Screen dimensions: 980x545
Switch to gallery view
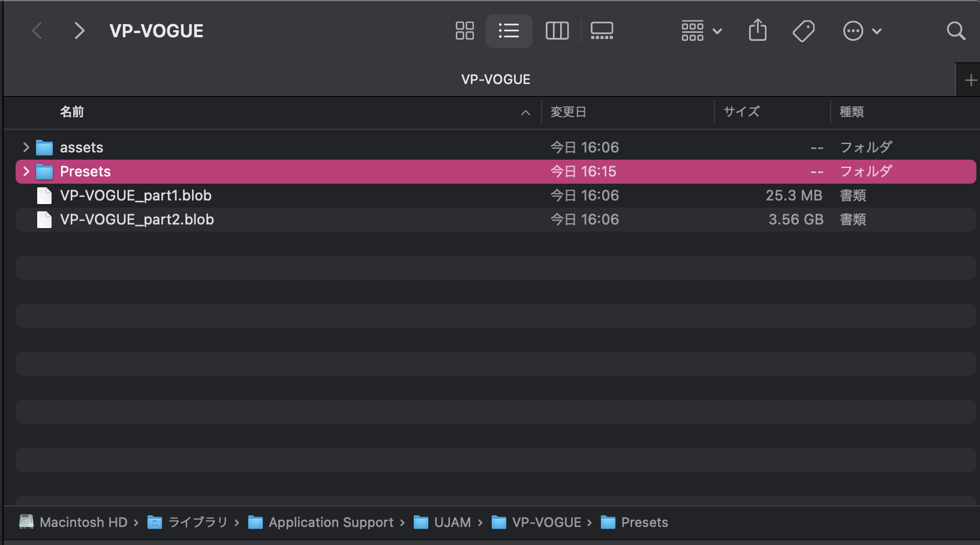point(602,31)
